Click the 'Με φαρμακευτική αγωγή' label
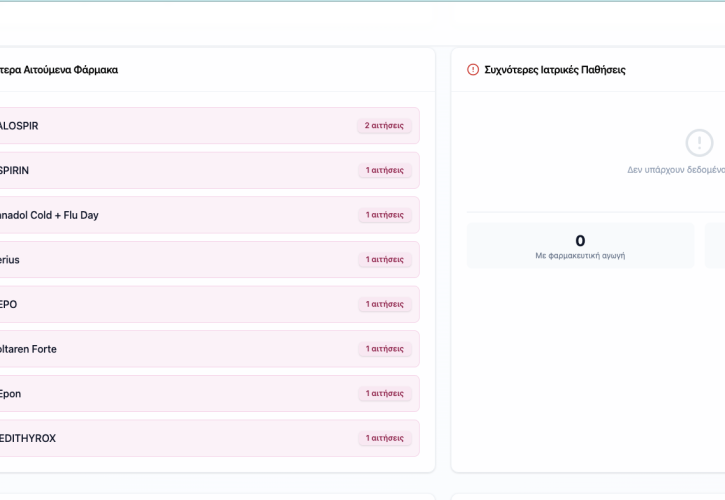 click(580, 255)
